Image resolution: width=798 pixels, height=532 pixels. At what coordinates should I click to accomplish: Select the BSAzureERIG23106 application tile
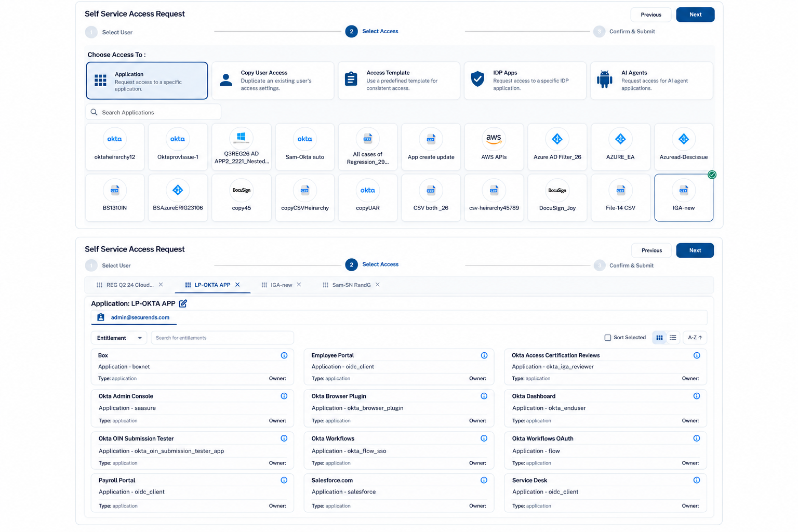(178, 198)
